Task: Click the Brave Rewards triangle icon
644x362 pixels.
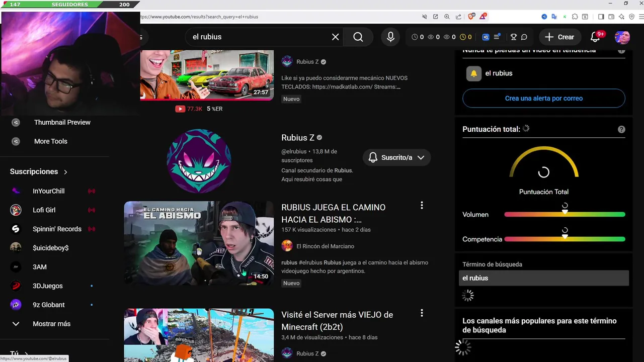Action: coord(482,17)
